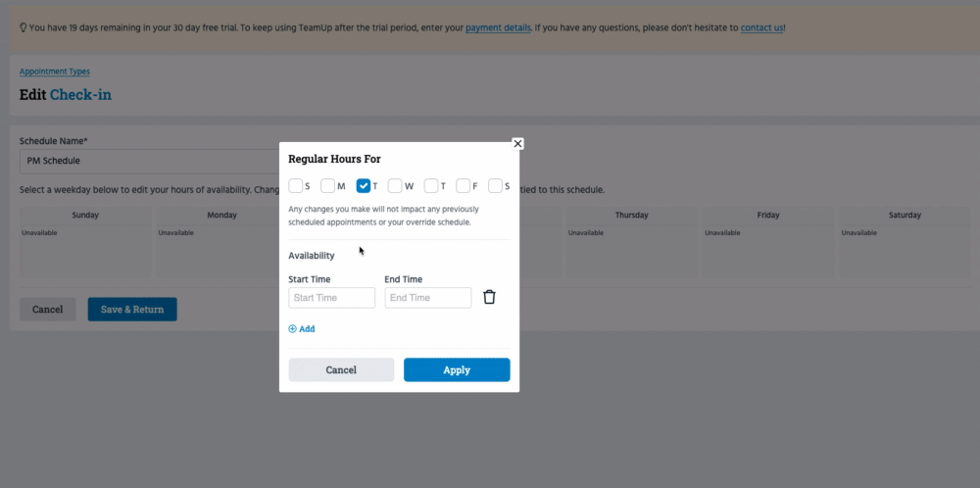Enable the Sunday checkbox in the dialog
Image resolution: width=980 pixels, height=488 pixels.
[296, 186]
